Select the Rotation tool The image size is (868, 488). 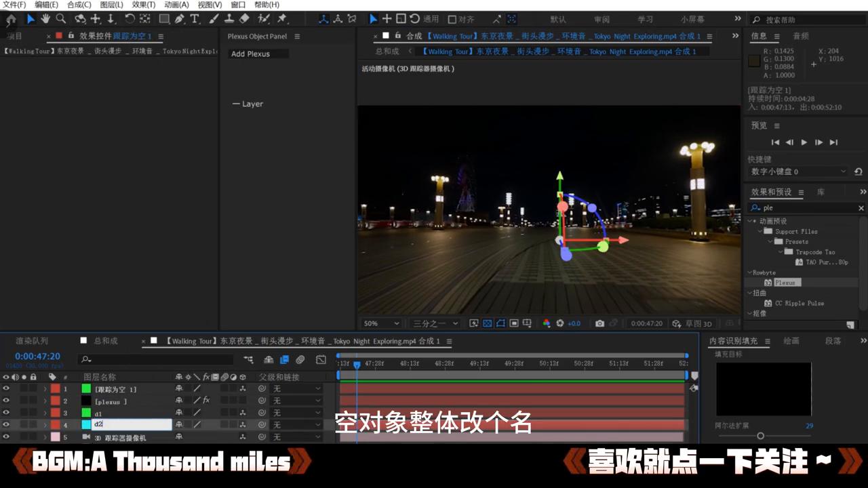pyautogui.click(x=128, y=19)
